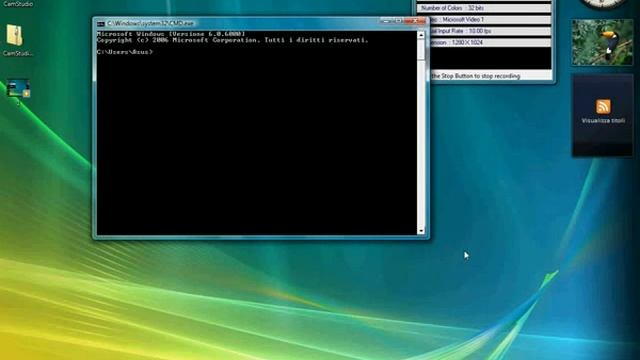The width and height of the screenshot is (640, 360).
Task: Close the CMD.exe window
Action: coord(415,21)
